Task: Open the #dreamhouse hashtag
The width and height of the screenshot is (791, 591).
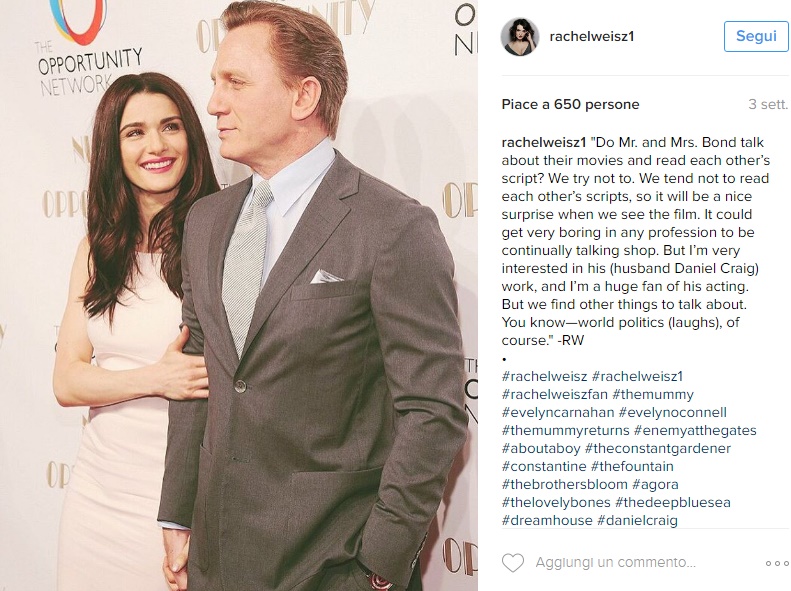Action: tap(547, 520)
